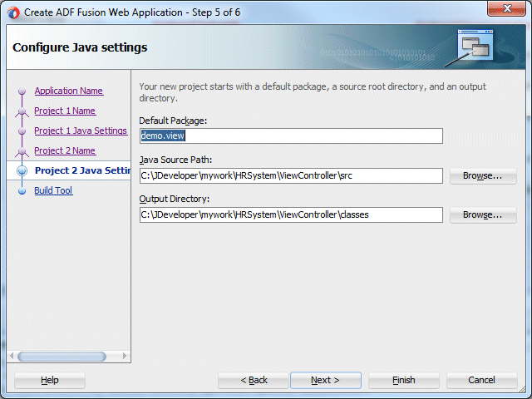The height and width of the screenshot is (399, 532).
Task: Go Back to the previous wizard step
Action: click(x=254, y=381)
